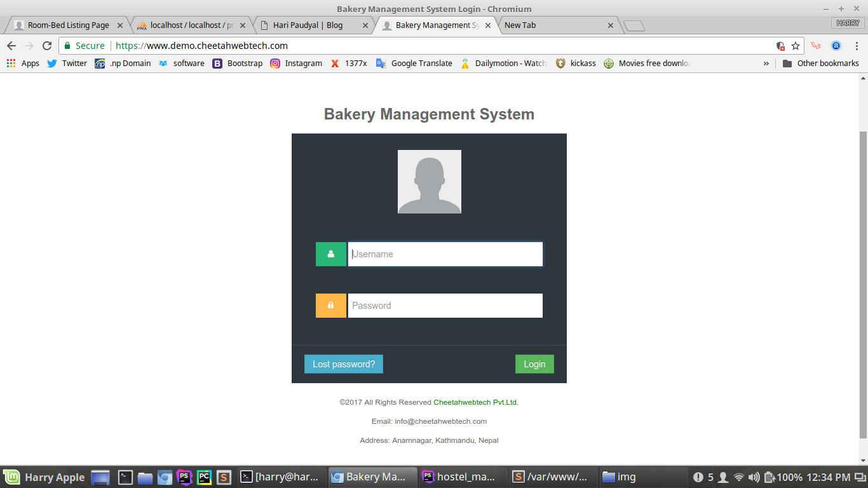868x488 pixels.
Task: Open the Other bookmarks folder
Action: (x=821, y=63)
